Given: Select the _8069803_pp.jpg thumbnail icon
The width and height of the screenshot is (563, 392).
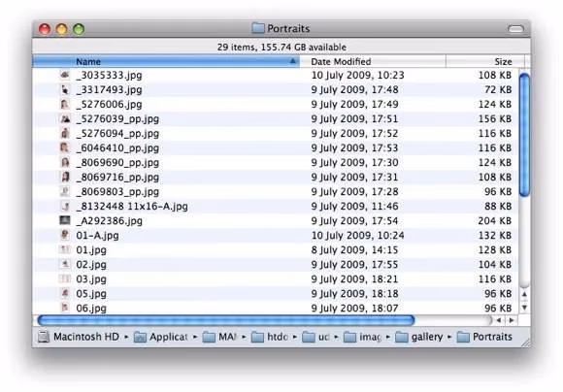Looking at the screenshot, I should coord(65,191).
